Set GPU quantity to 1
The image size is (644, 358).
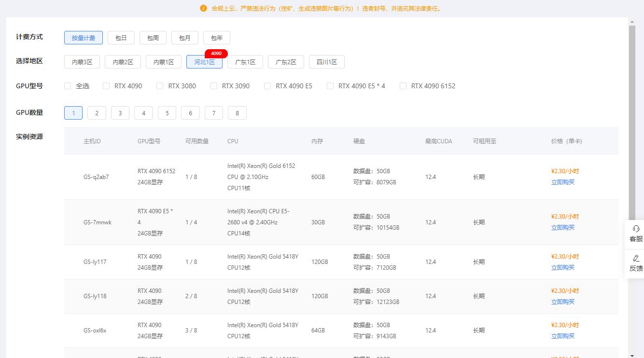pos(73,113)
